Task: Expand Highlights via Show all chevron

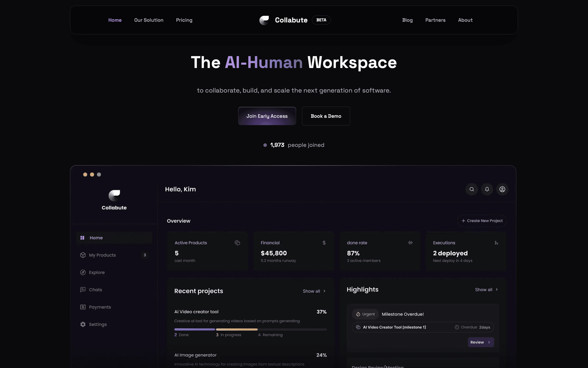Action: (497, 289)
